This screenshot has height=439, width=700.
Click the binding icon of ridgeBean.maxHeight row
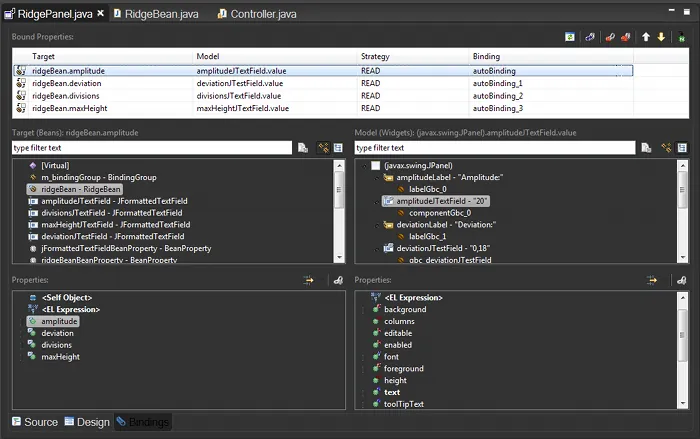pyautogui.click(x=21, y=108)
